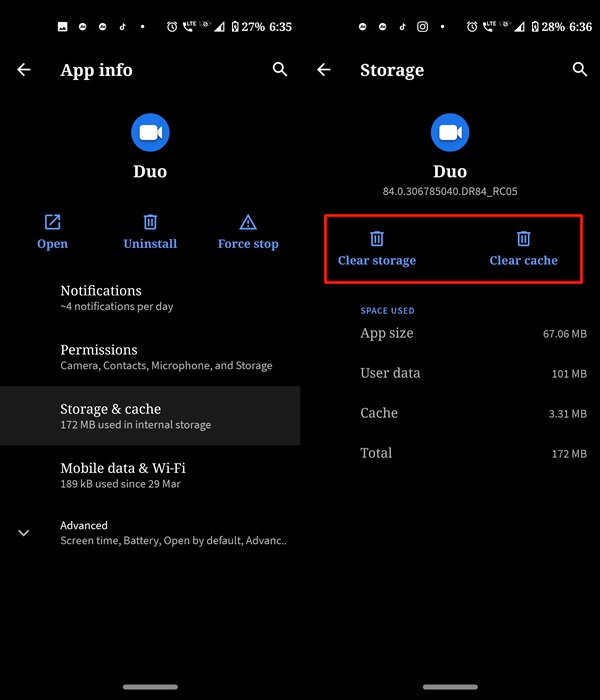Open Permissions for Duo
Screen dimensions: 600x700
point(150,357)
